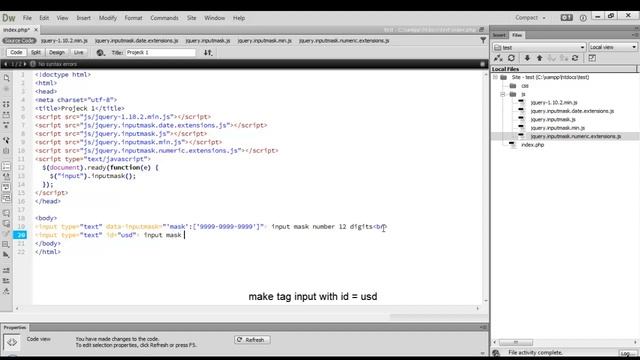The width and height of the screenshot is (640, 360).
Task: Open the site selector dropdown showing test
Action: click(x=539, y=47)
